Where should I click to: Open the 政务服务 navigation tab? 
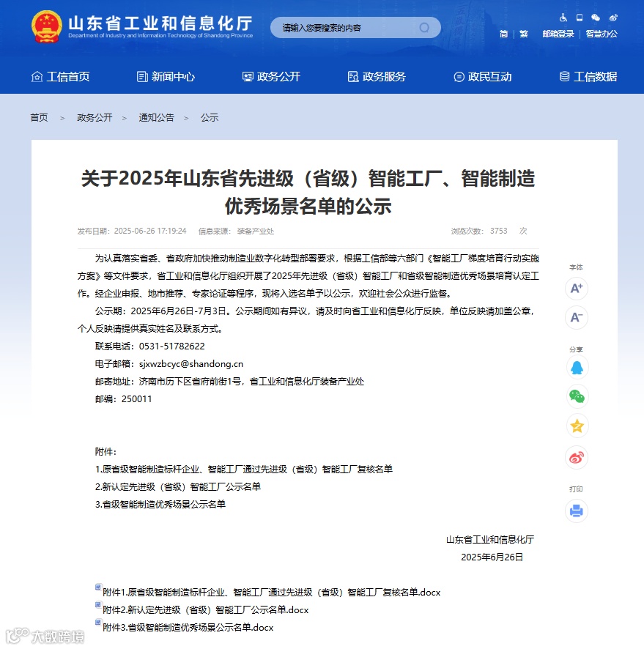click(x=377, y=77)
